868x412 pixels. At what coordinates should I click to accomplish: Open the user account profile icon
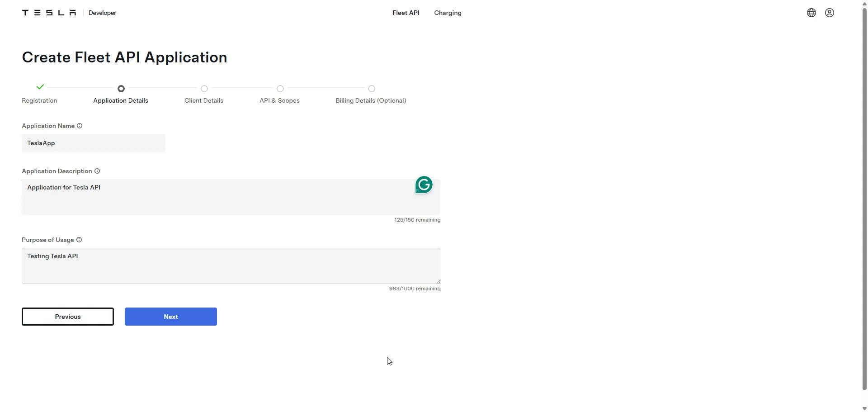(830, 13)
